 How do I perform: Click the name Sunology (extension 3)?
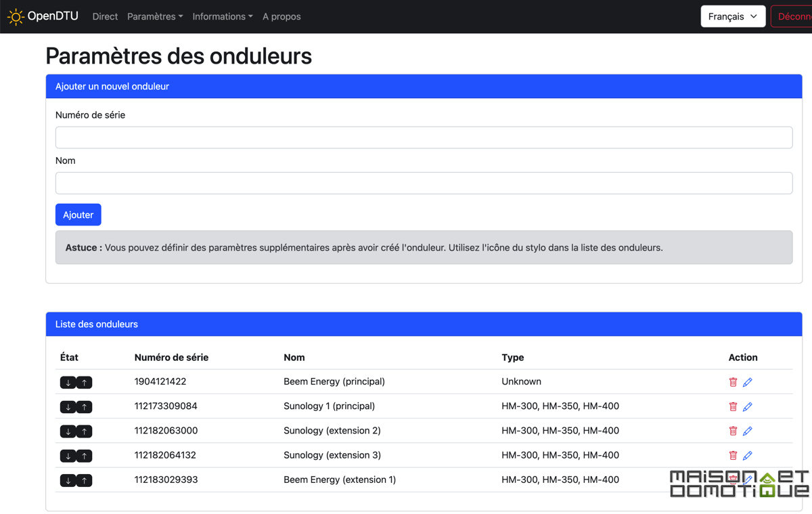(x=332, y=454)
